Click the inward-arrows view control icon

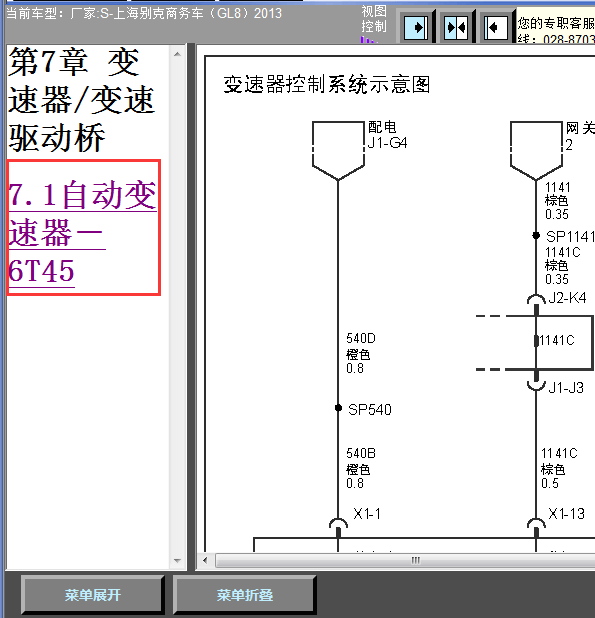click(x=456, y=27)
